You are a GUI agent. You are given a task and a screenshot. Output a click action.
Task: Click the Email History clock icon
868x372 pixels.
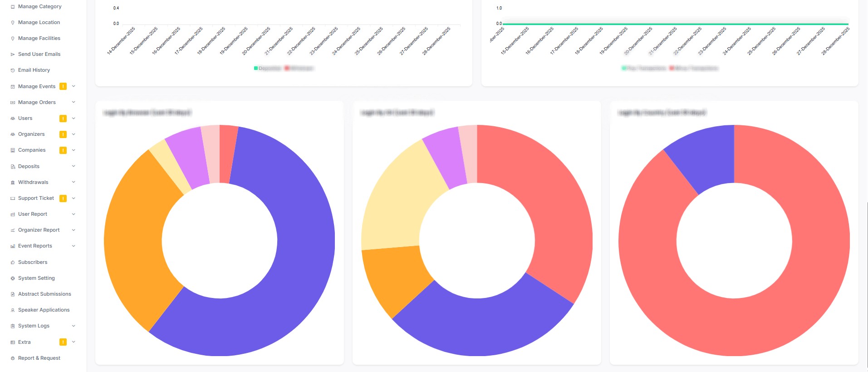pos(13,70)
